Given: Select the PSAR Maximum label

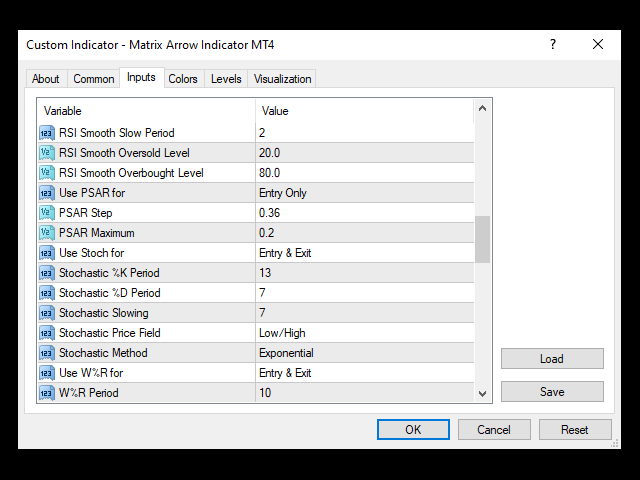Looking at the screenshot, I should 97,233.
